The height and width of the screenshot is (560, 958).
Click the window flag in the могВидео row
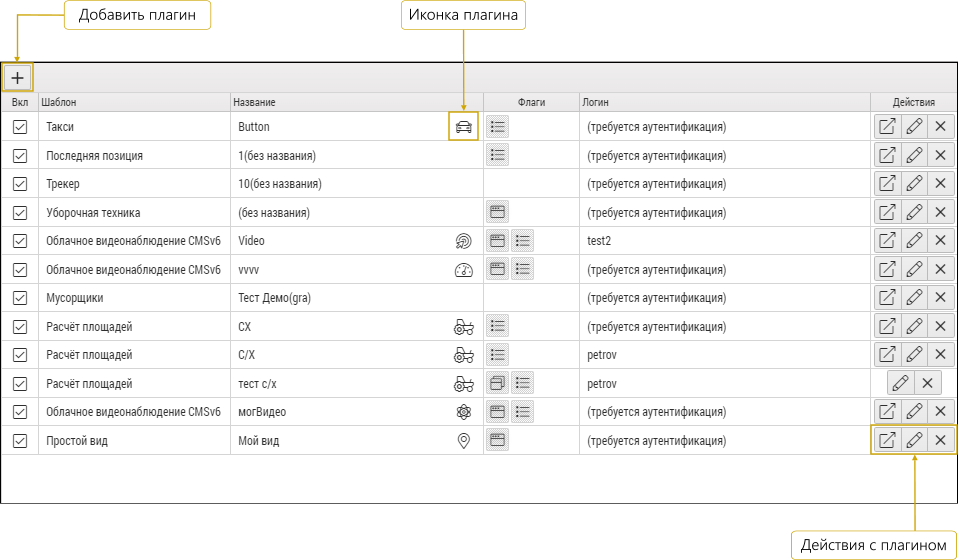(497, 412)
